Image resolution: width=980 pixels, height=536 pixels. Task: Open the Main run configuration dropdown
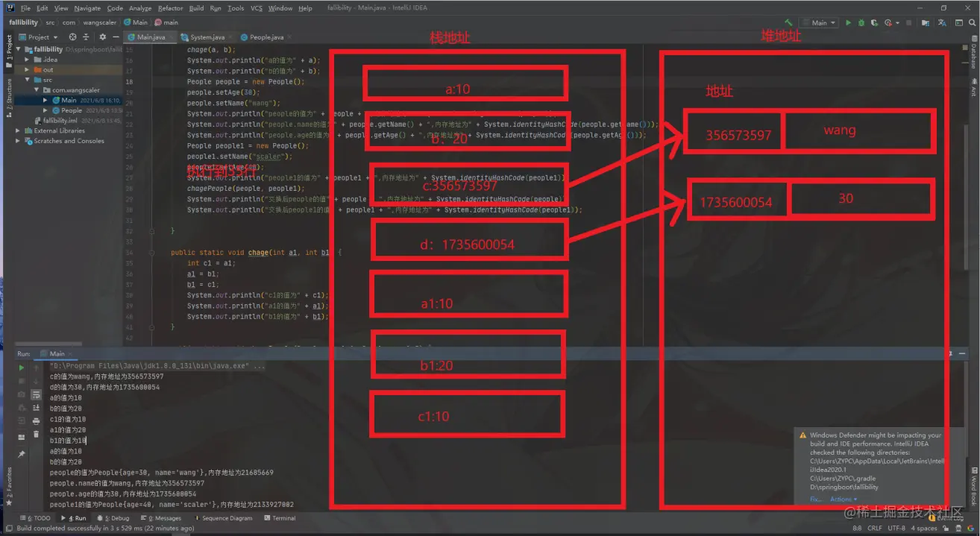click(x=819, y=22)
